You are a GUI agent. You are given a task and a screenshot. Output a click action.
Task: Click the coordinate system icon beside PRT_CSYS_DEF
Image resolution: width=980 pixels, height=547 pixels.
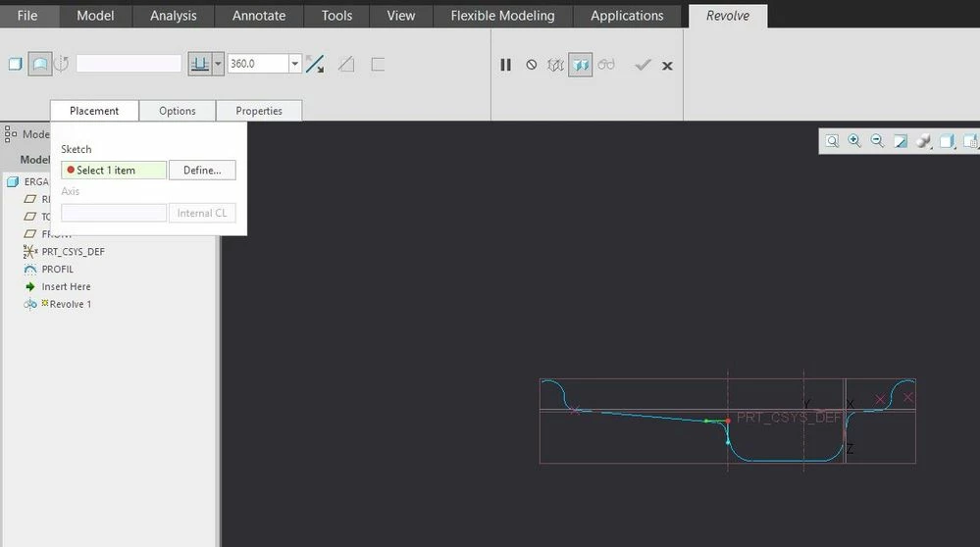pyautogui.click(x=30, y=252)
